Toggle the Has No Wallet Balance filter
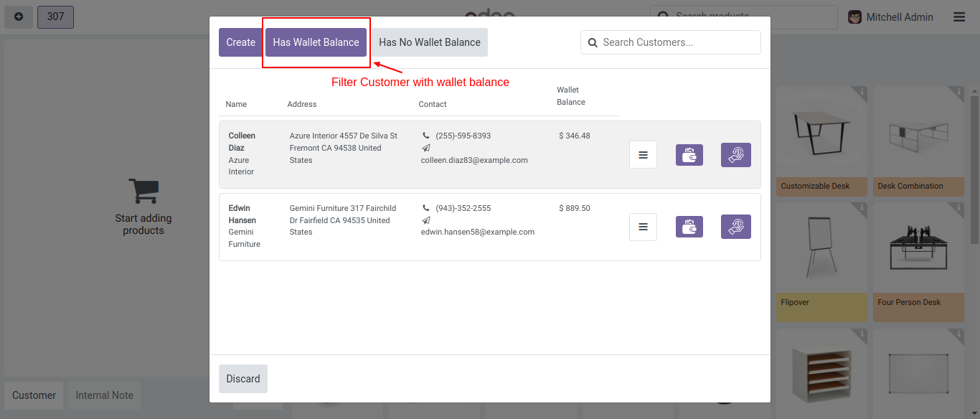This screenshot has width=980, height=419. (x=429, y=42)
